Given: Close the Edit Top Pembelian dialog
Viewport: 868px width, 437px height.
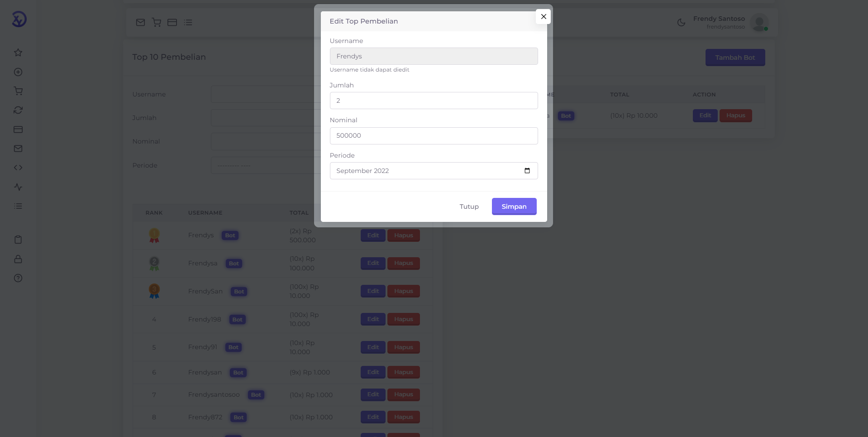Looking at the screenshot, I should point(544,16).
